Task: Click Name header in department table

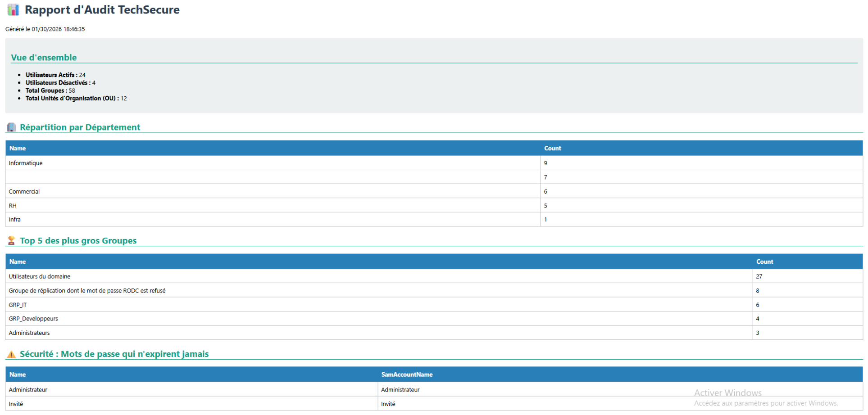Action: click(18, 148)
